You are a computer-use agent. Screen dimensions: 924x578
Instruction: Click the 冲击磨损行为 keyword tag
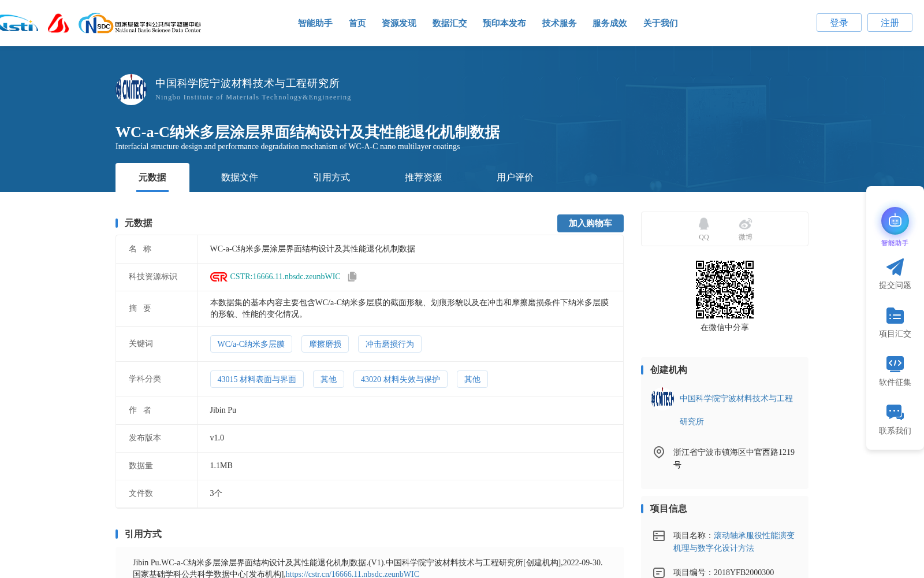pyautogui.click(x=390, y=344)
